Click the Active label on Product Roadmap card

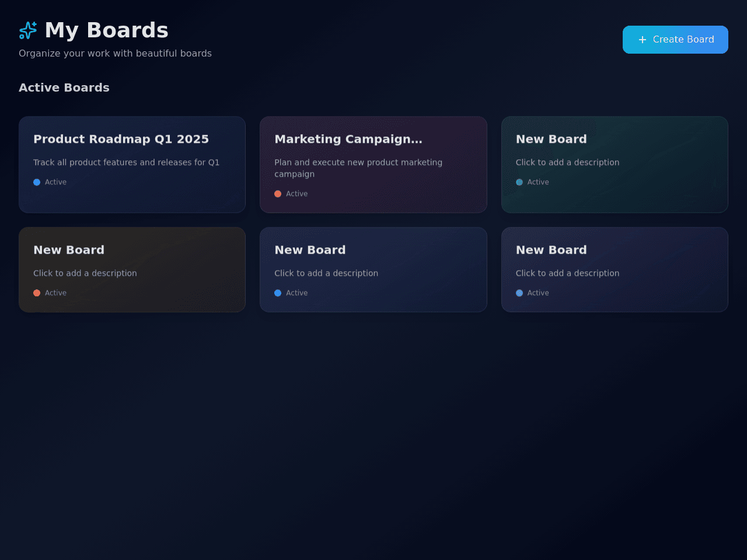click(55, 182)
